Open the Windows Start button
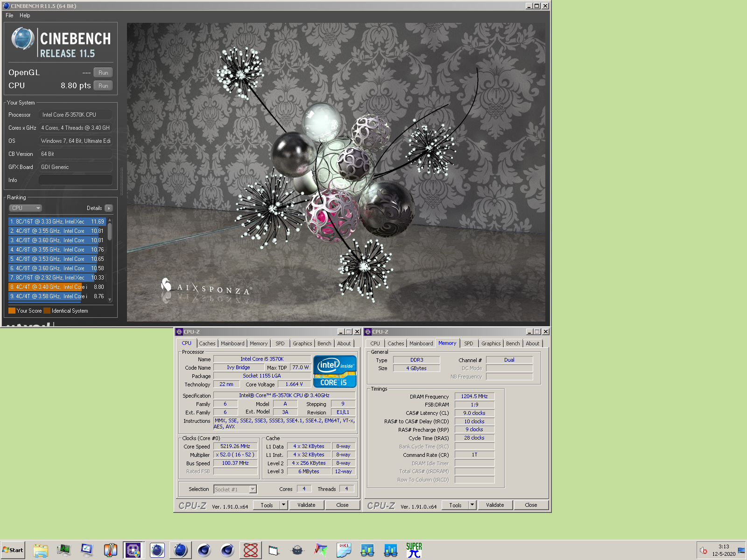This screenshot has height=560, width=747. (13, 550)
